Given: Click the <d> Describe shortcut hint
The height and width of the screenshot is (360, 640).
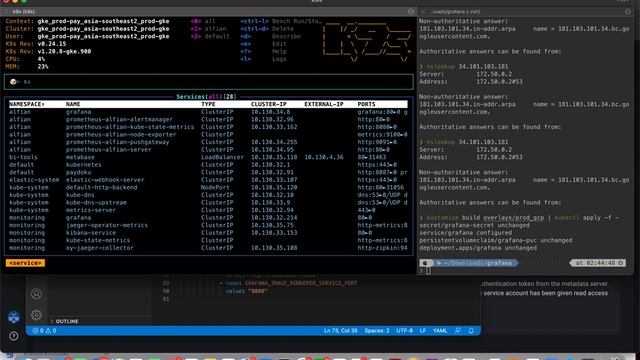Looking at the screenshot, I should pyautogui.click(x=270, y=36).
